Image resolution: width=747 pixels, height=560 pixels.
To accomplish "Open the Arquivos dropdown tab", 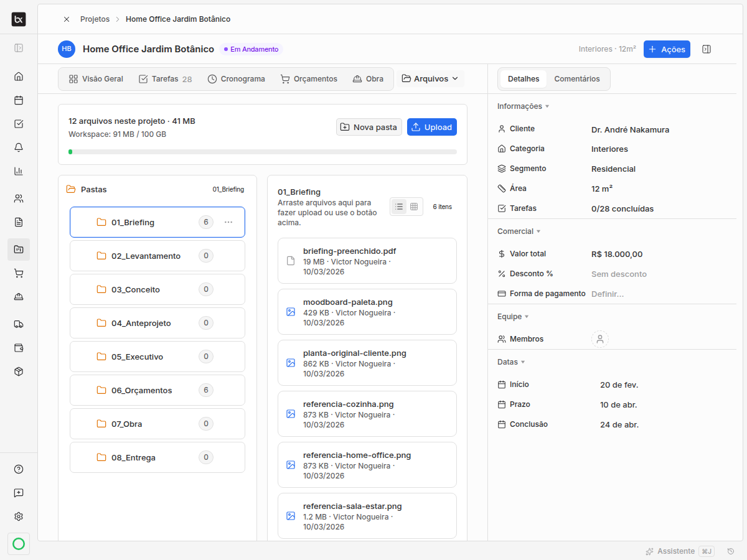I will (430, 79).
